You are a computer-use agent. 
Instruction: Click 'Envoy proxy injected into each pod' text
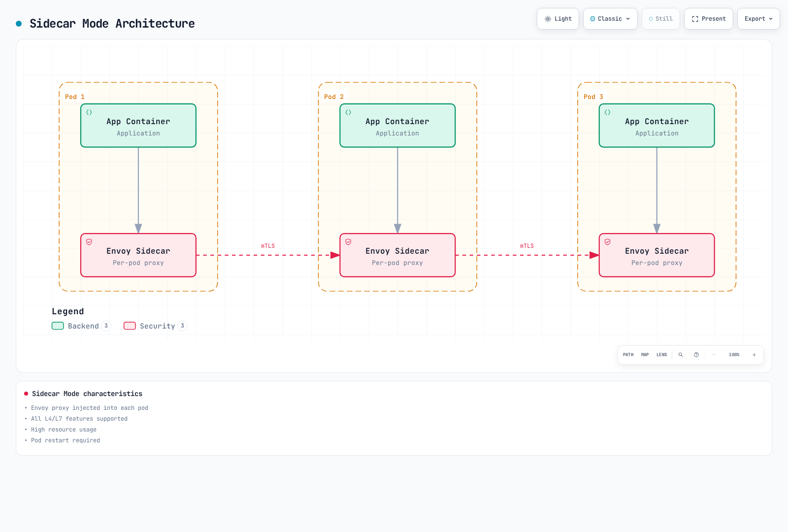coord(90,408)
